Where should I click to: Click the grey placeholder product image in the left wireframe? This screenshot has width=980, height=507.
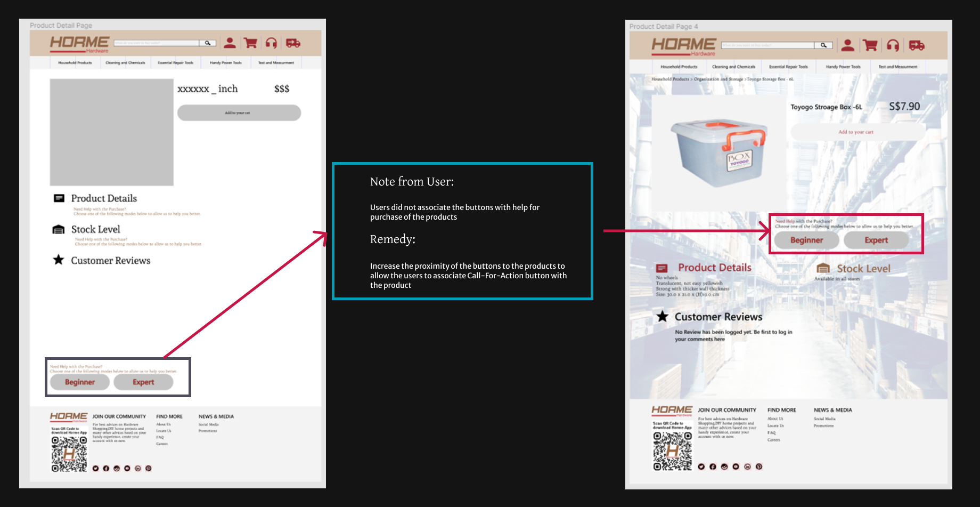tap(112, 132)
